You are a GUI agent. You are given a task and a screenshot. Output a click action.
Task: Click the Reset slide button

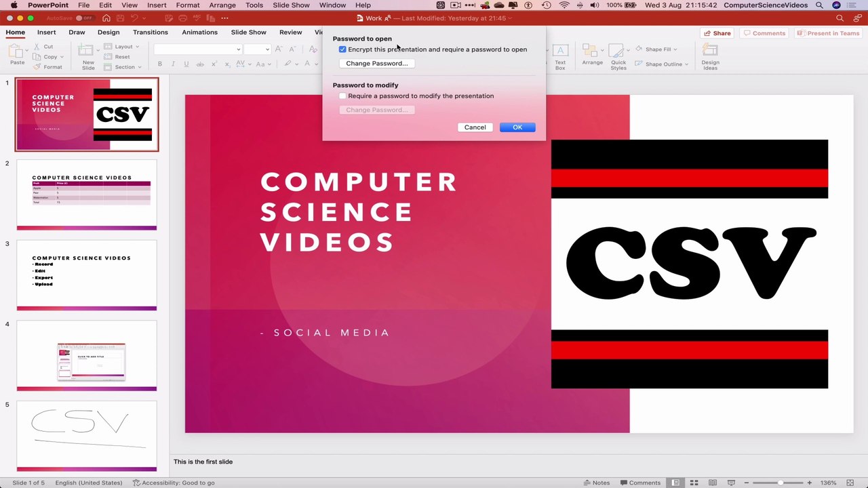coord(117,57)
